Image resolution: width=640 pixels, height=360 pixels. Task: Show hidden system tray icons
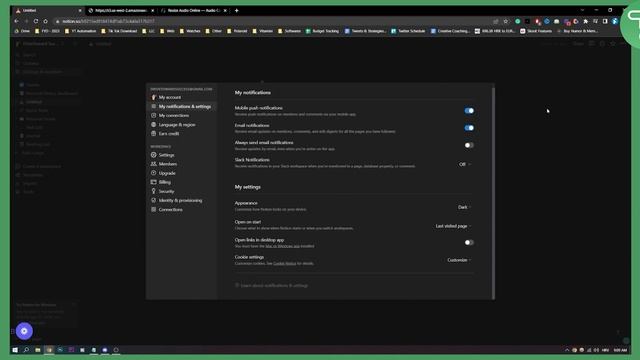pyautogui.click(x=567, y=350)
